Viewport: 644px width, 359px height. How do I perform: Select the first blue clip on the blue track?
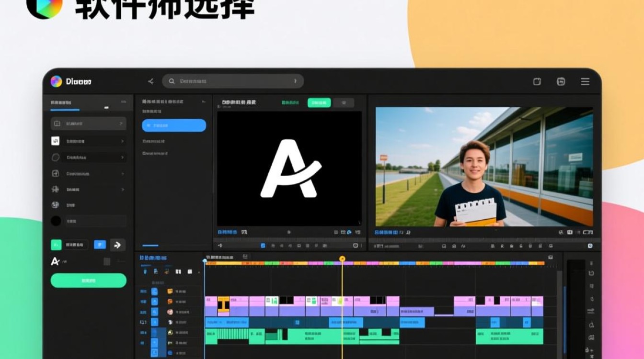(x=227, y=322)
